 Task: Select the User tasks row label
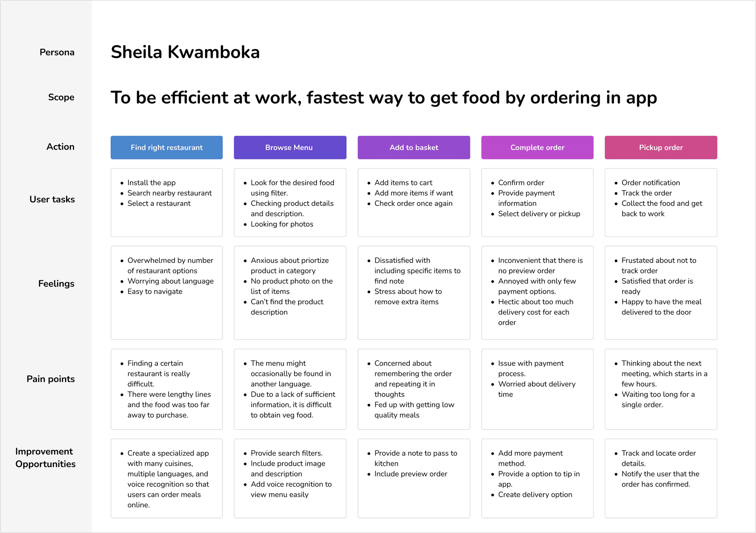[52, 199]
